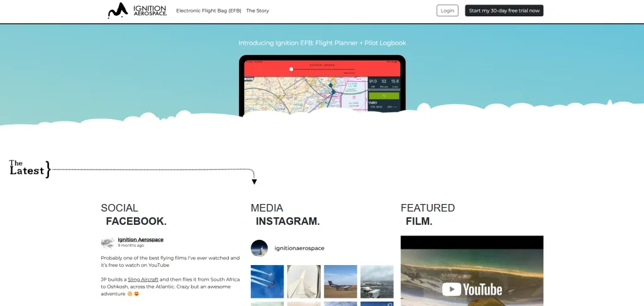Click the Login button
This screenshot has width=644, height=306.
point(447,11)
